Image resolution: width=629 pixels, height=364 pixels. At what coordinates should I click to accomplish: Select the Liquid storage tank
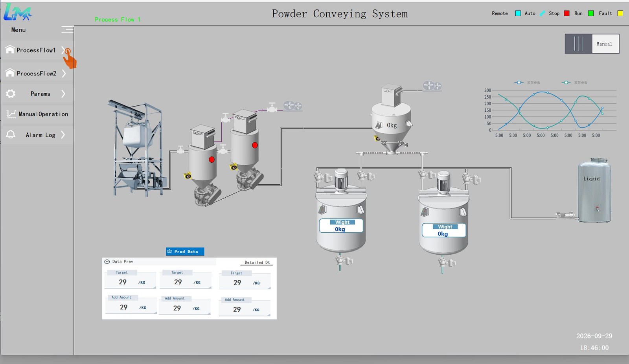[x=594, y=190]
